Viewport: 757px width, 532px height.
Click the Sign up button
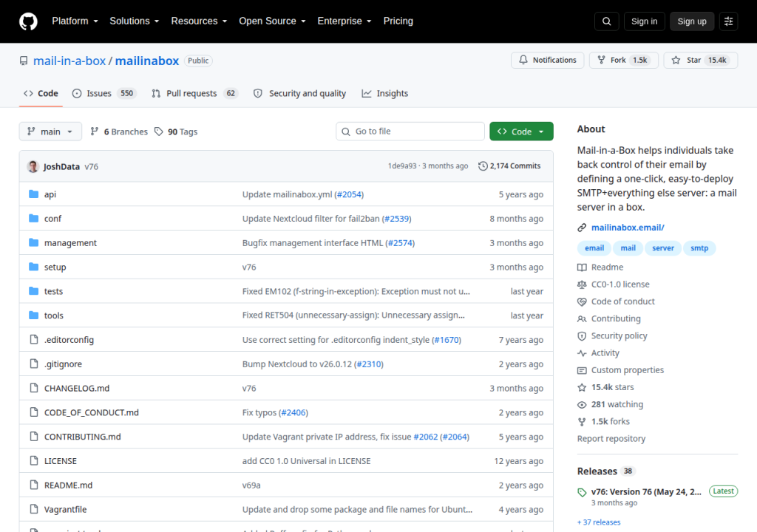coord(692,21)
